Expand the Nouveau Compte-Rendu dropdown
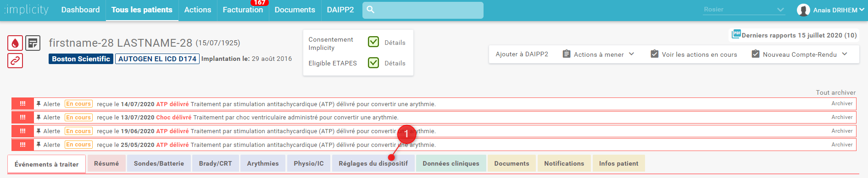868x178 pixels. click(x=799, y=54)
